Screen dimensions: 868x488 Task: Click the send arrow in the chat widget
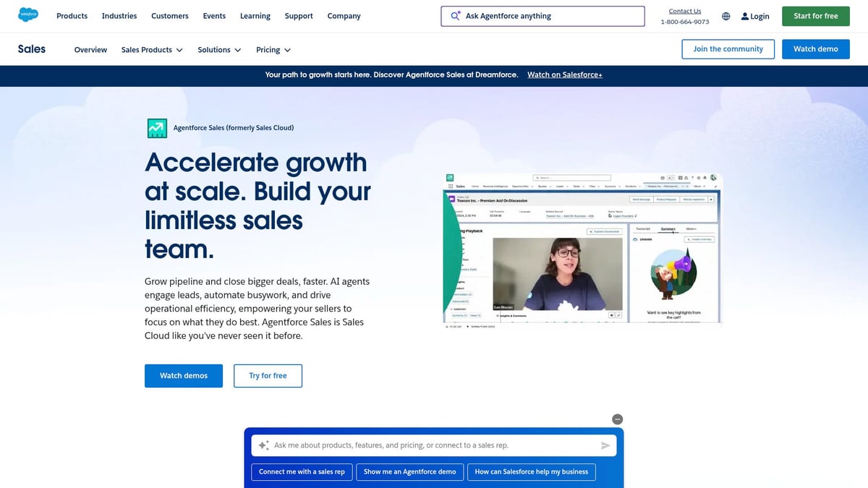pos(605,445)
